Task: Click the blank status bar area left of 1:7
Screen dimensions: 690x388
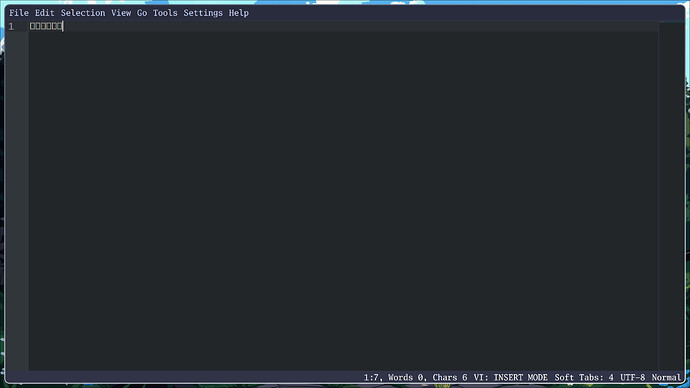Action: coord(184,377)
